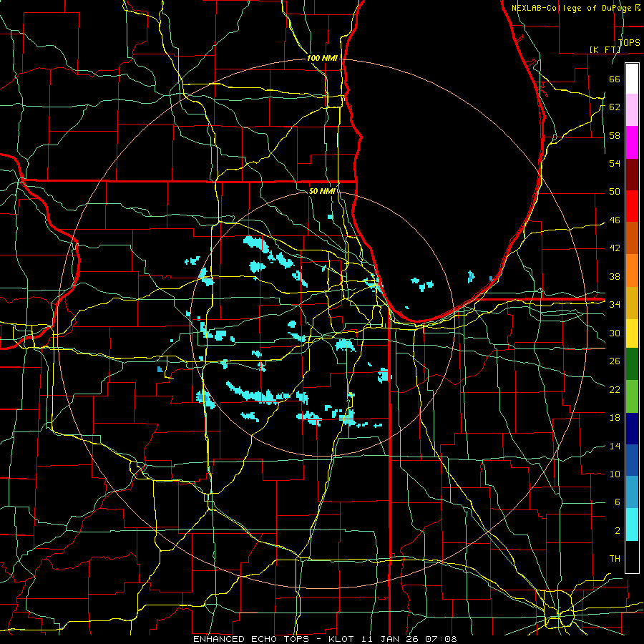Click the 62 legend value
Image resolution: width=644 pixels, height=644 pixels.
[615, 107]
